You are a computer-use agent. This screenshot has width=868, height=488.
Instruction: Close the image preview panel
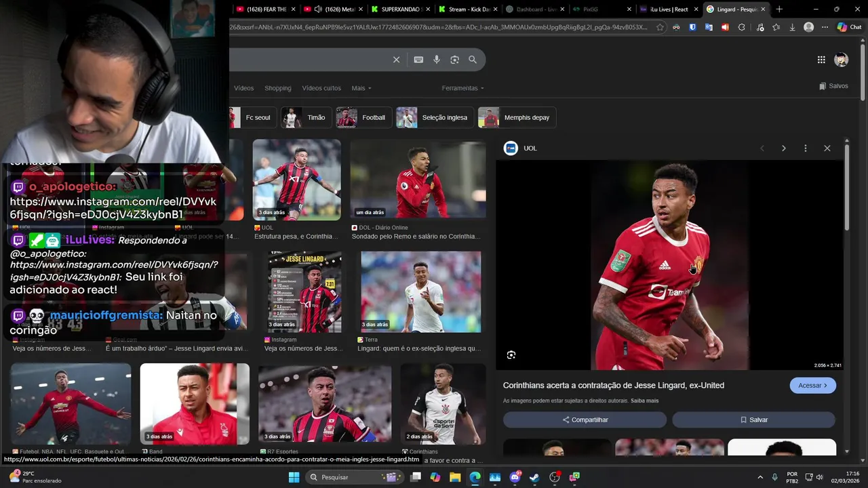[x=827, y=148]
